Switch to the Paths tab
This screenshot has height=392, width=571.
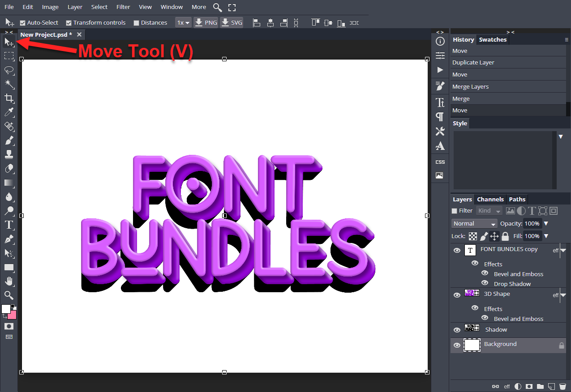click(x=517, y=200)
